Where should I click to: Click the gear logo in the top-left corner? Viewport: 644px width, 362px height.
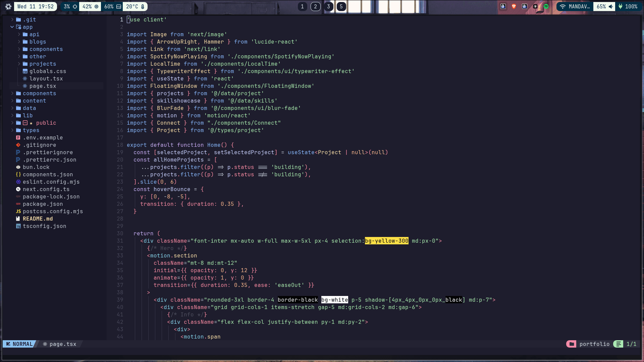pos(8,6)
